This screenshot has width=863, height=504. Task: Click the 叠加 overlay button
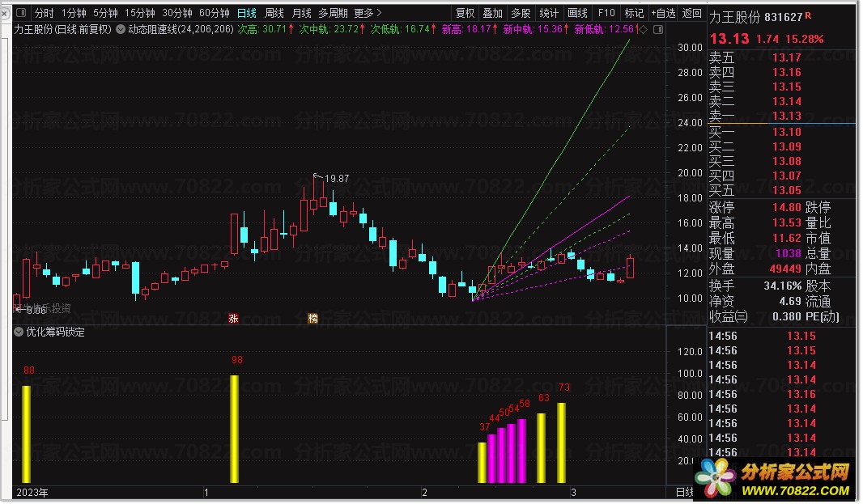492,13
